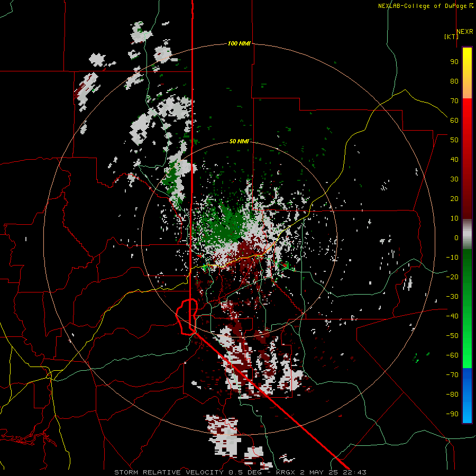Click the 100 NMI range ring label
This screenshot has height=476, width=476.
point(239,44)
